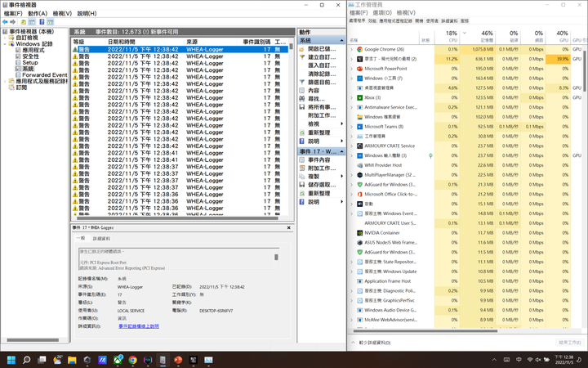Click the Xbox process icon in Task Manager
Screen dimensions: 588x368
tap(359, 97)
